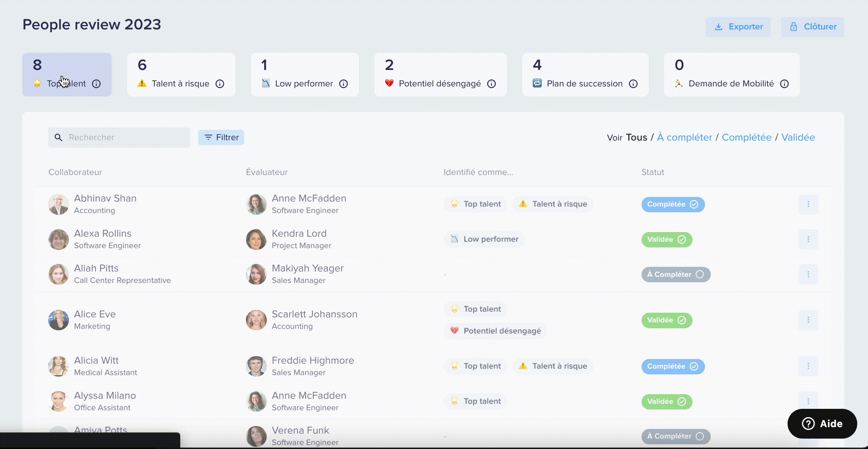
Task: Click the collaborator name Alicia Witt
Action: pos(96,360)
